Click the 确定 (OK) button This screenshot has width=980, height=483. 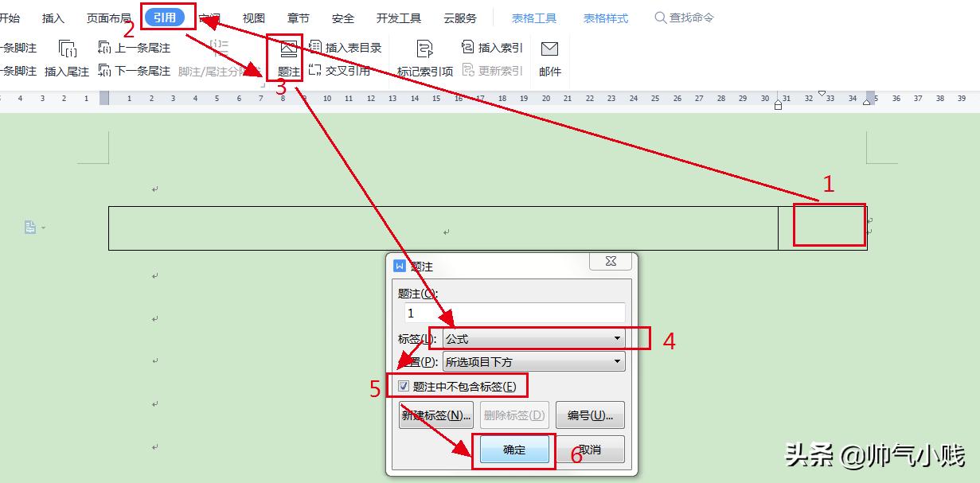(x=513, y=449)
